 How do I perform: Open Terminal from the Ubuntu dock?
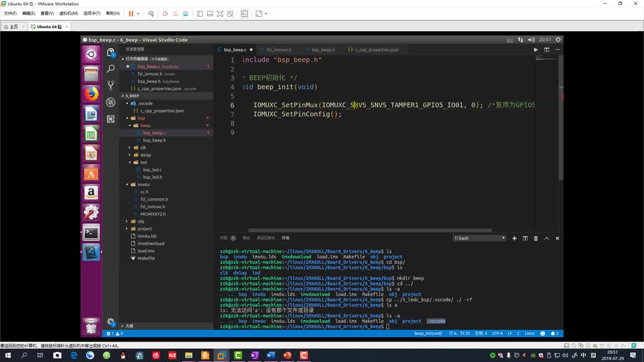tap(91, 232)
